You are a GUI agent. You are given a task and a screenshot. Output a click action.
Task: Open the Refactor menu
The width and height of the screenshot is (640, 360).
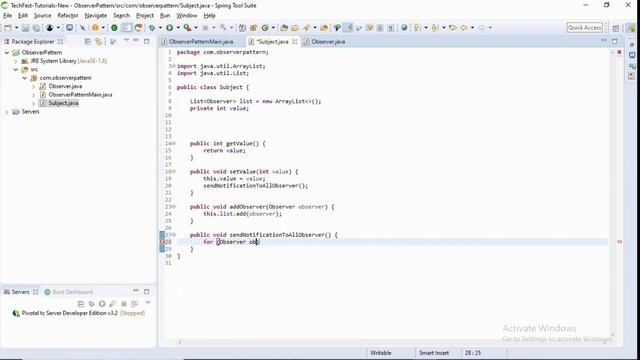[68, 16]
